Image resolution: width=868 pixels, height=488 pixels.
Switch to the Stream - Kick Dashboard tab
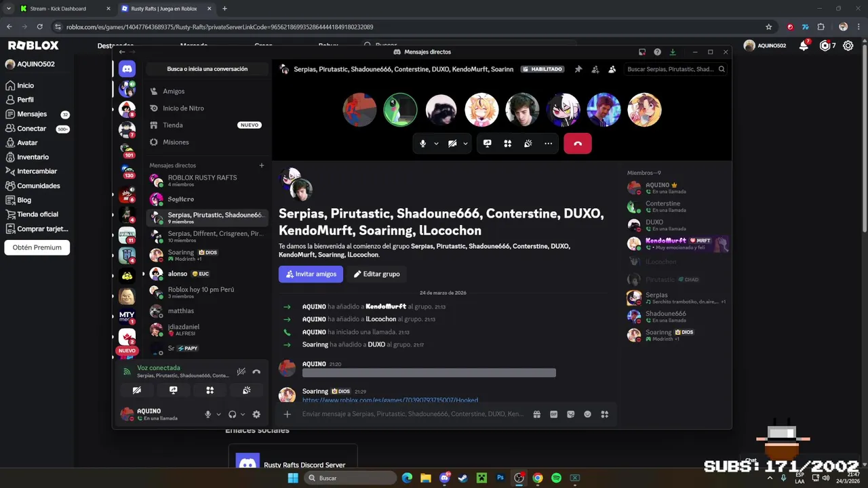click(x=64, y=9)
